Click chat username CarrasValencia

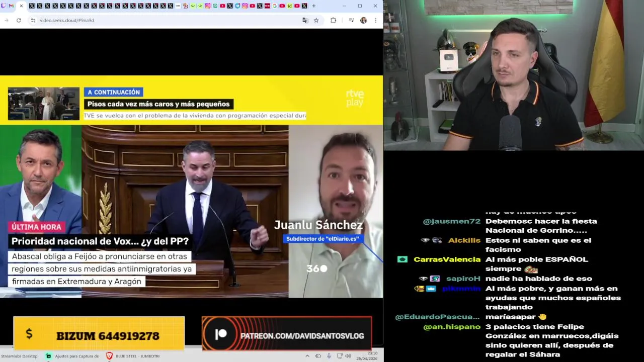pos(447,259)
